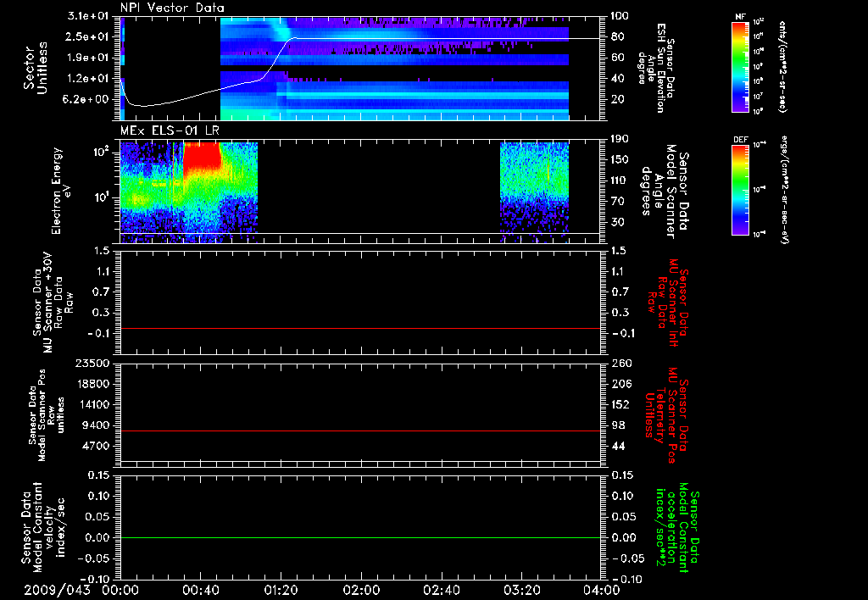Click the "Model Scanner Pos Raw unitless" axis title
The width and height of the screenshot is (868, 600).
[47, 415]
